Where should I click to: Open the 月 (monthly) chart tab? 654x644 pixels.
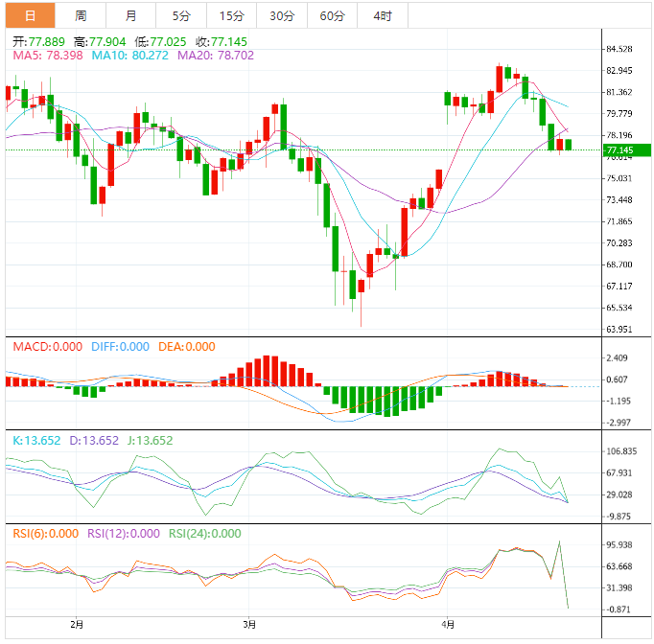[x=130, y=15]
